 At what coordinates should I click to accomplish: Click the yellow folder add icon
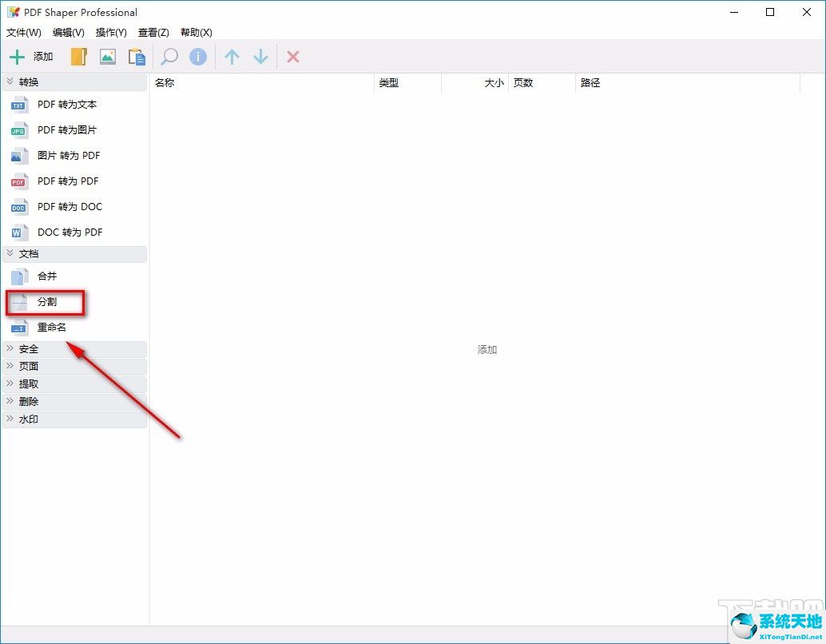78,57
